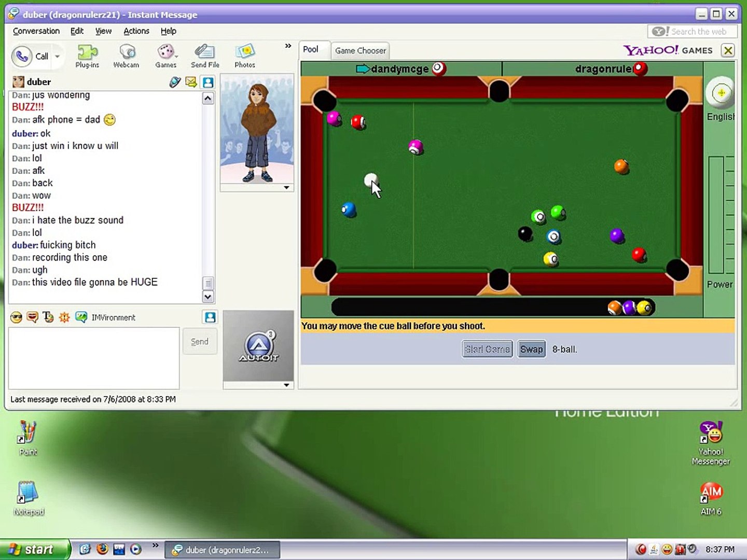Click the English spin control
Viewport: 747px width, 560px height.
click(721, 93)
